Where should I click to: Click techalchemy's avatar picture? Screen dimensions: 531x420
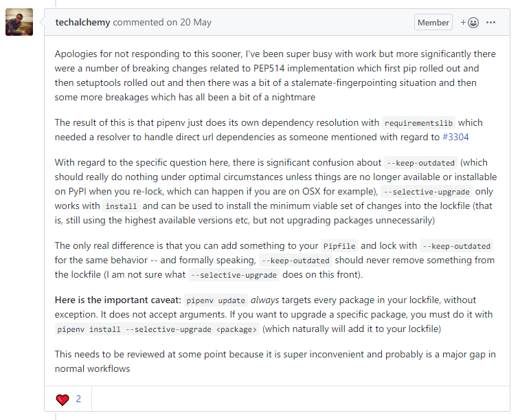19,22
